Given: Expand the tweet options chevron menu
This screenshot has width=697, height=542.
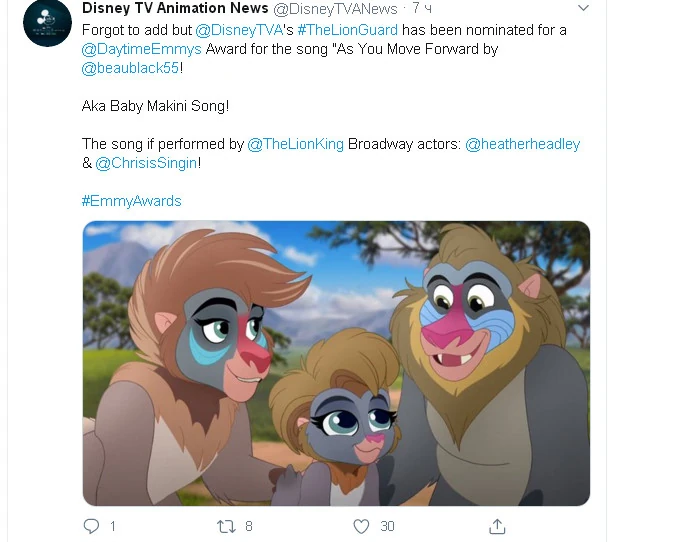Looking at the screenshot, I should pyautogui.click(x=583, y=8).
